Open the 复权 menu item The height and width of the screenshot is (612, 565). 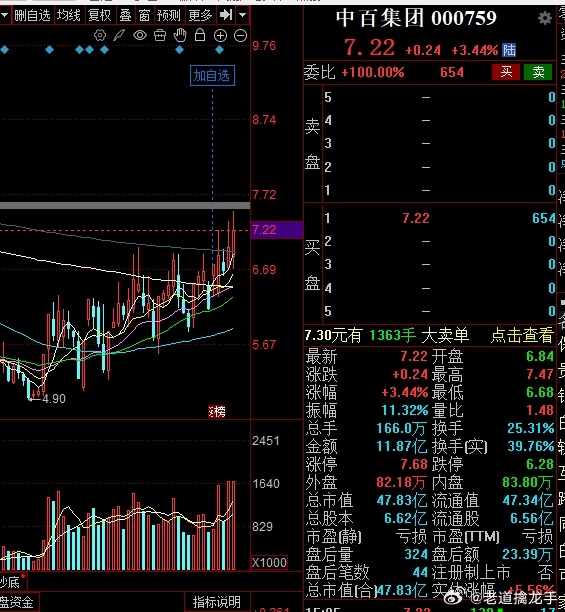(x=99, y=15)
